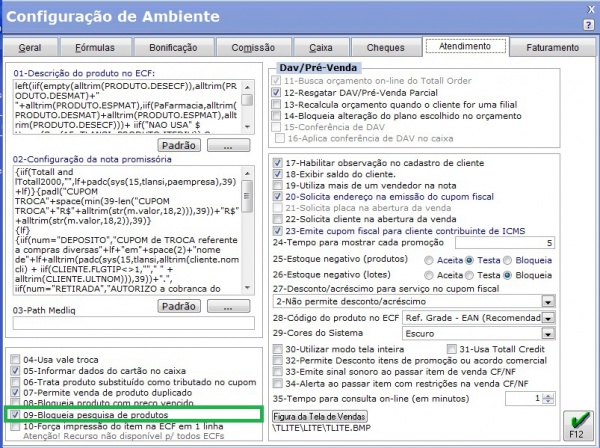Toggle 05-Informar dados do cartão no caixa

click(15, 371)
